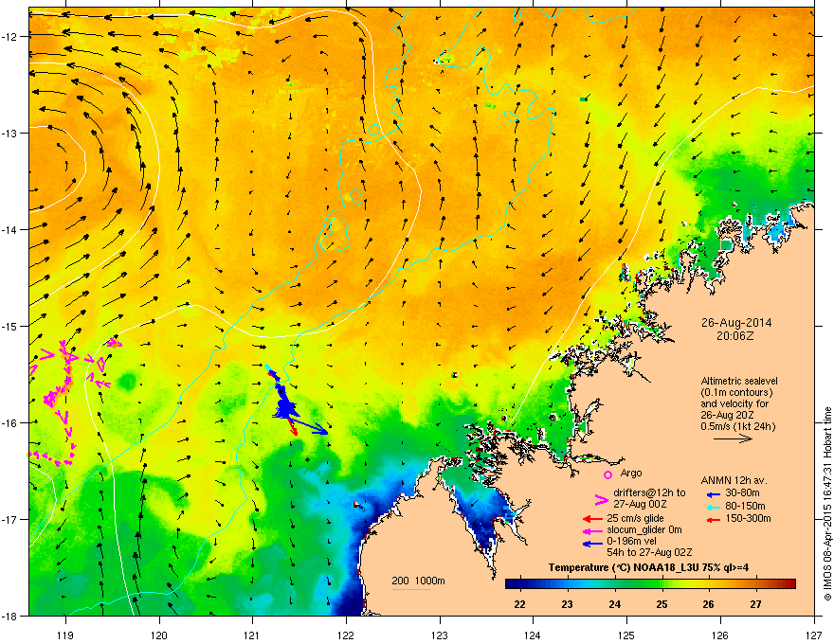This screenshot has height=644, width=834.
Task: Click the vertical IMOS Hobart time credit
Action: tap(827, 504)
